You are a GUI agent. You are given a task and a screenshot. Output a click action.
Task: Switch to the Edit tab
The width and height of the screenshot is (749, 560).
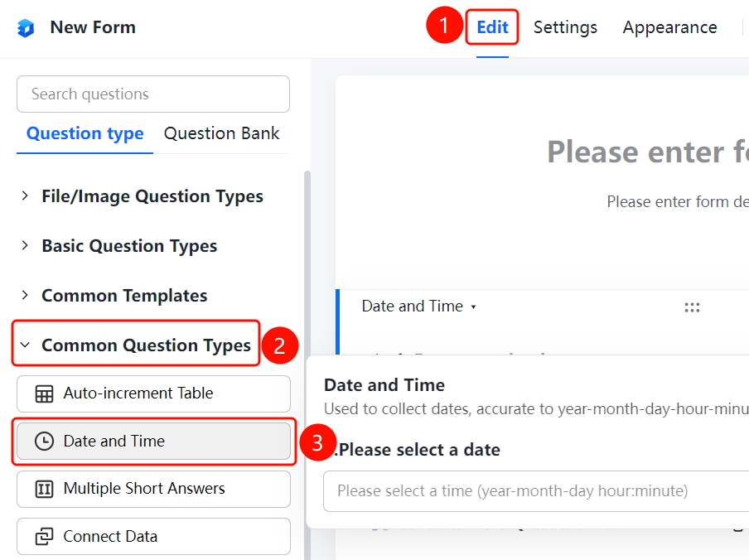pyautogui.click(x=492, y=27)
